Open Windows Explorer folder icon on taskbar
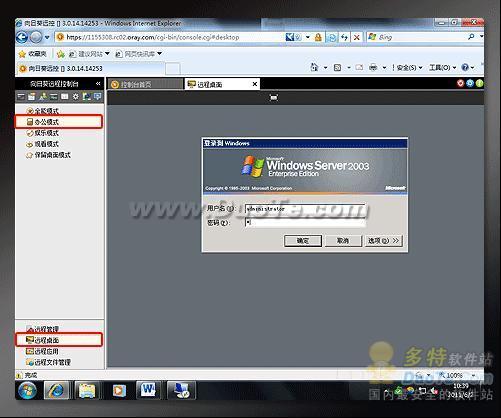 (x=87, y=391)
